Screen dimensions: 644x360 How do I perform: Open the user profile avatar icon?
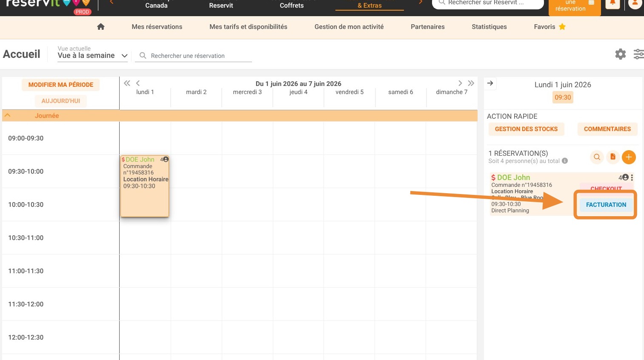635,3
